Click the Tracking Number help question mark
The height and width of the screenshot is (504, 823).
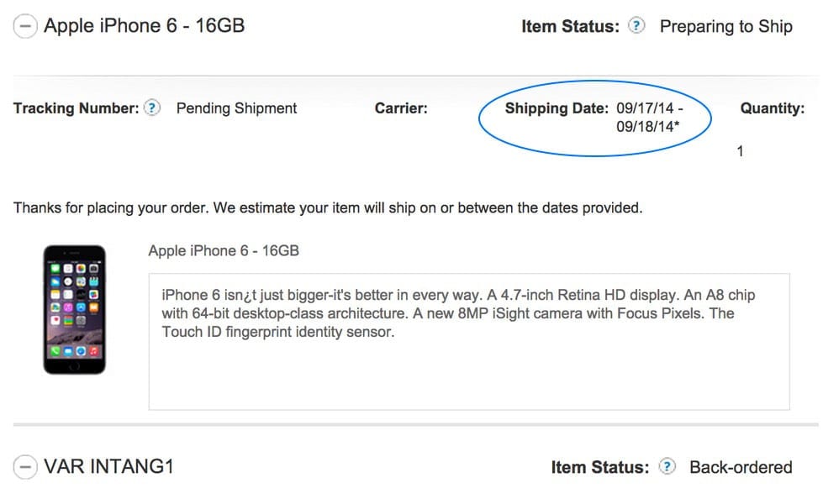[151, 108]
